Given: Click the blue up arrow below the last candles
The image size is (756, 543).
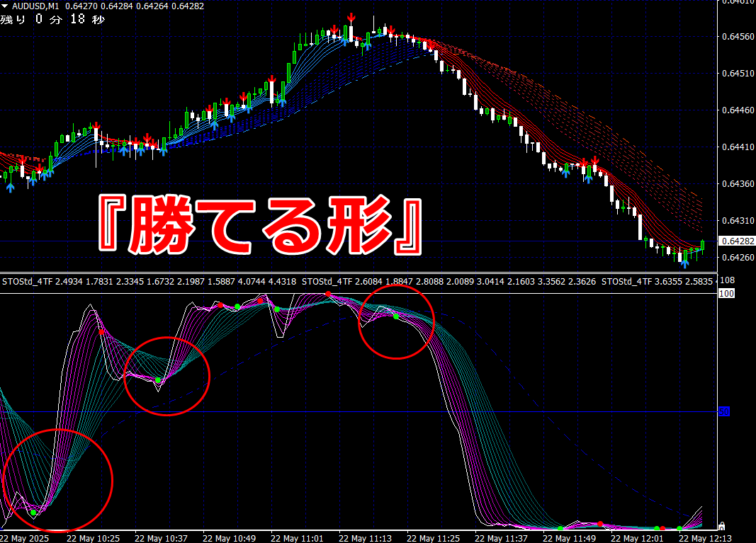Looking at the screenshot, I should click(684, 263).
